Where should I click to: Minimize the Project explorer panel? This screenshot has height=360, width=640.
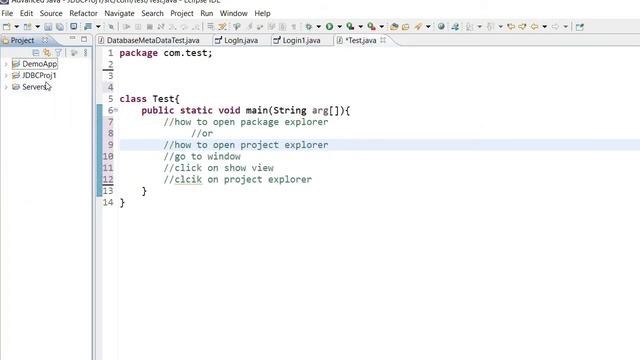[72, 39]
